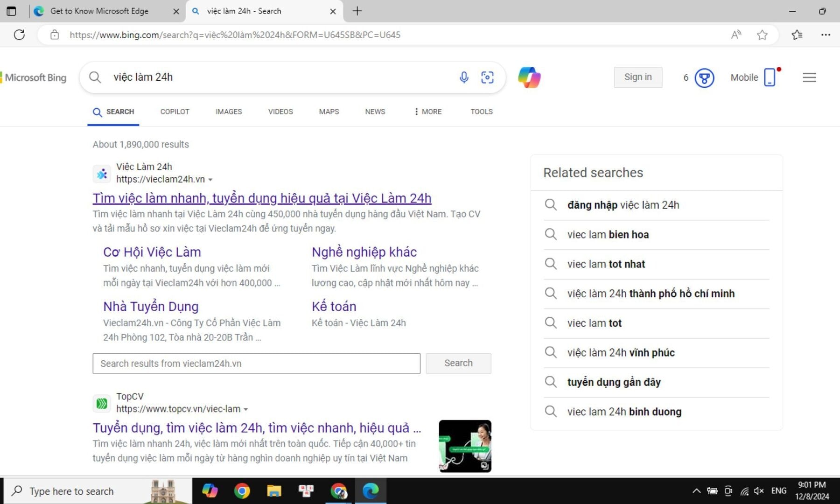
Task: Click the Windows taskbar search box
Action: pos(98,491)
